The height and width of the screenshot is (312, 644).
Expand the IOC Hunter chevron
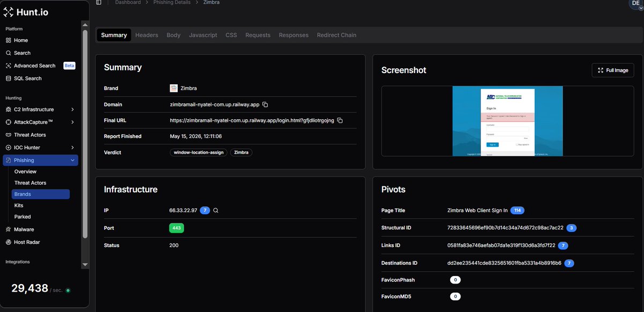click(x=72, y=147)
